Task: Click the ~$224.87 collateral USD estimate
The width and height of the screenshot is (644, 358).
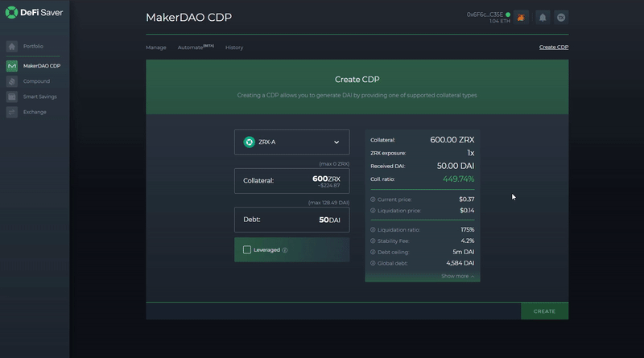Action: click(329, 186)
